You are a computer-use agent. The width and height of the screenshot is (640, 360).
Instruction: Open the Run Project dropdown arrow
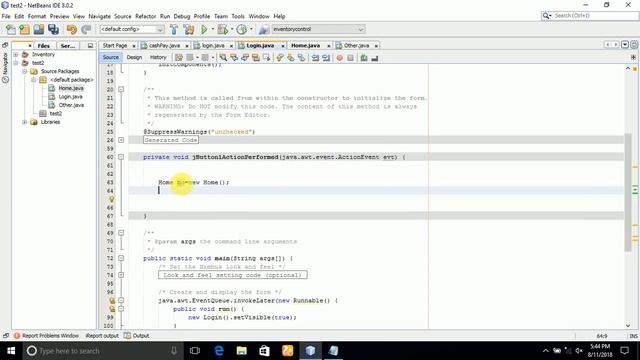(212, 29)
